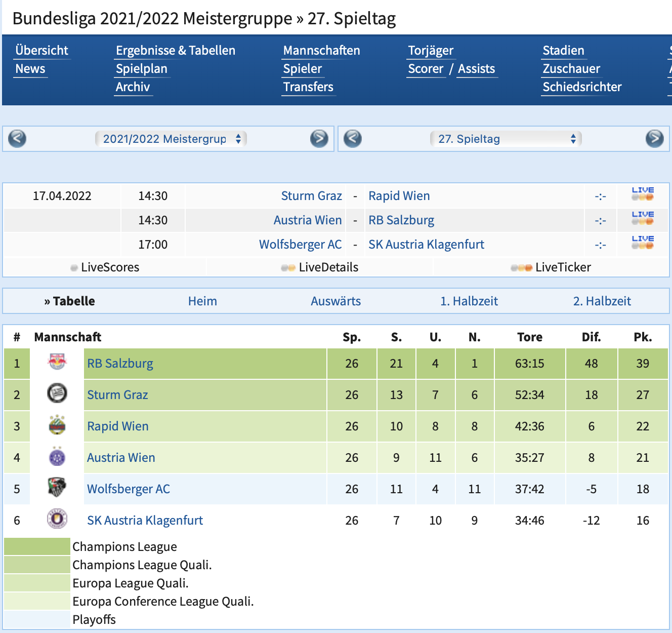Open SK Austria Klagenfurt in the standings
This screenshot has width=672, height=633.
click(x=145, y=521)
